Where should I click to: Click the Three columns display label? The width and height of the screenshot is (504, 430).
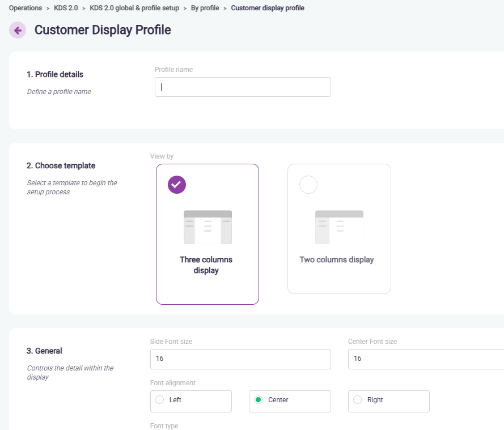206,265
